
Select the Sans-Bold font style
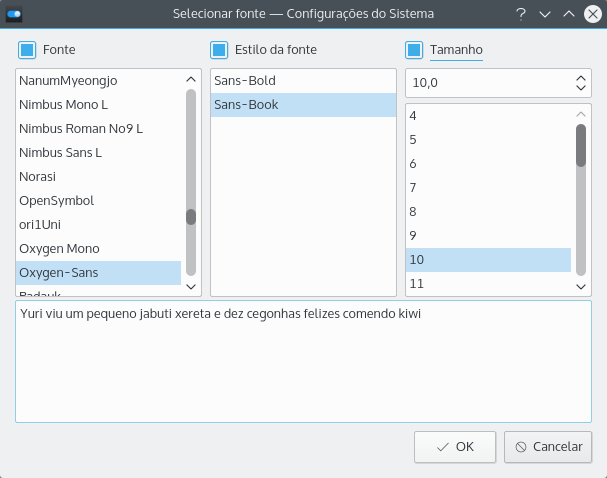click(245, 80)
